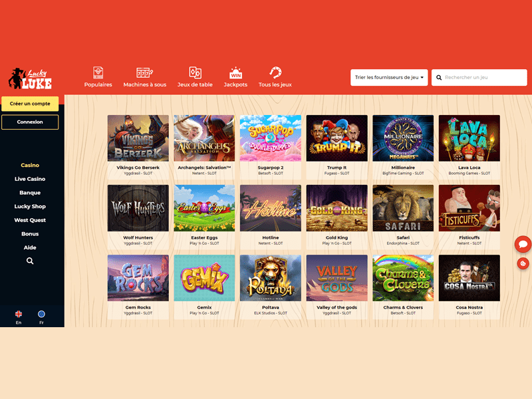Open the Archangels: Salvation game thumbnail
Viewport: 532px width, 399px height.
tap(204, 138)
